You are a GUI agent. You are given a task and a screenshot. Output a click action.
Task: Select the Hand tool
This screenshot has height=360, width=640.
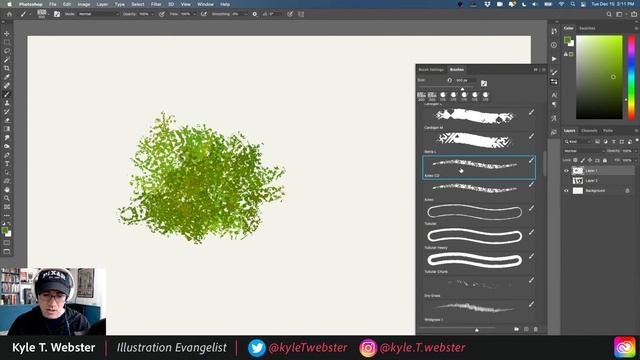pos(7,189)
